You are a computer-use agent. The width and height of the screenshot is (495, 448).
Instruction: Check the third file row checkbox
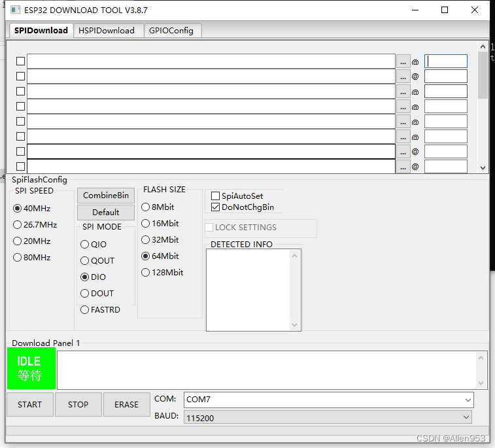[20, 92]
